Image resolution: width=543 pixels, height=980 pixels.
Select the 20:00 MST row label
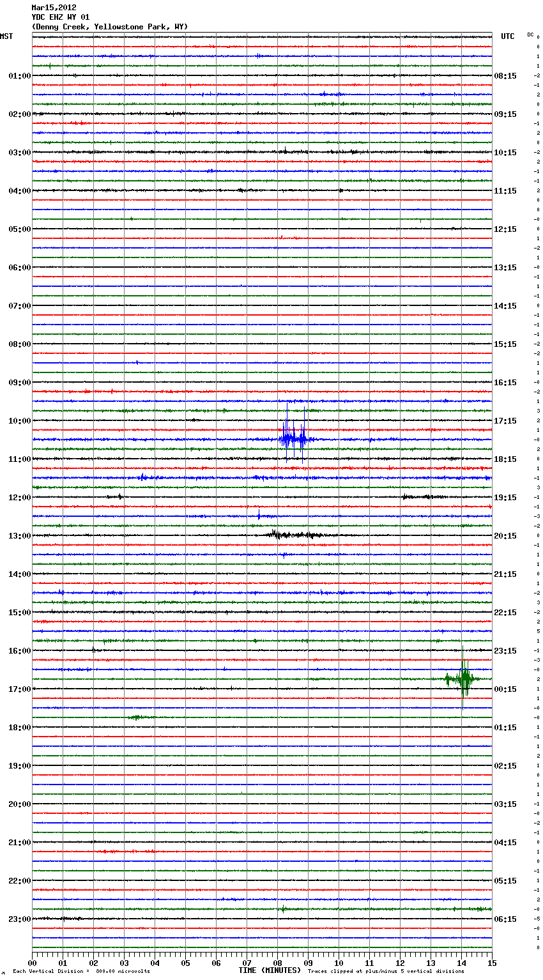(x=20, y=804)
